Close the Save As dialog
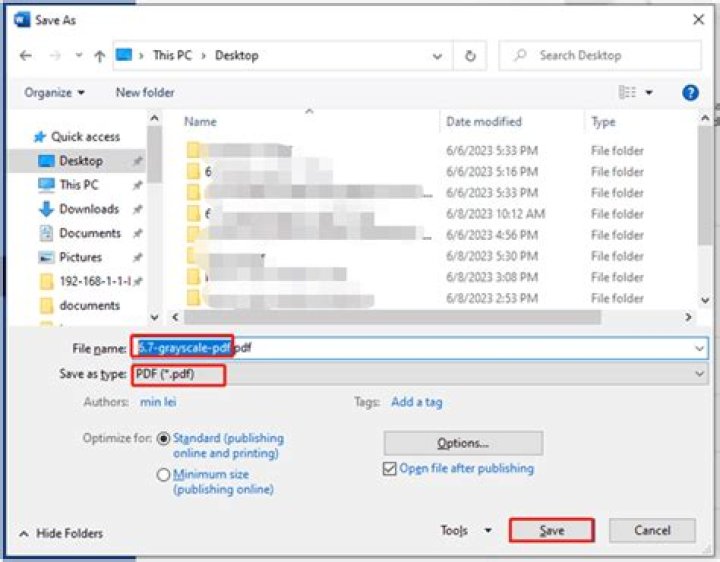 click(698, 19)
